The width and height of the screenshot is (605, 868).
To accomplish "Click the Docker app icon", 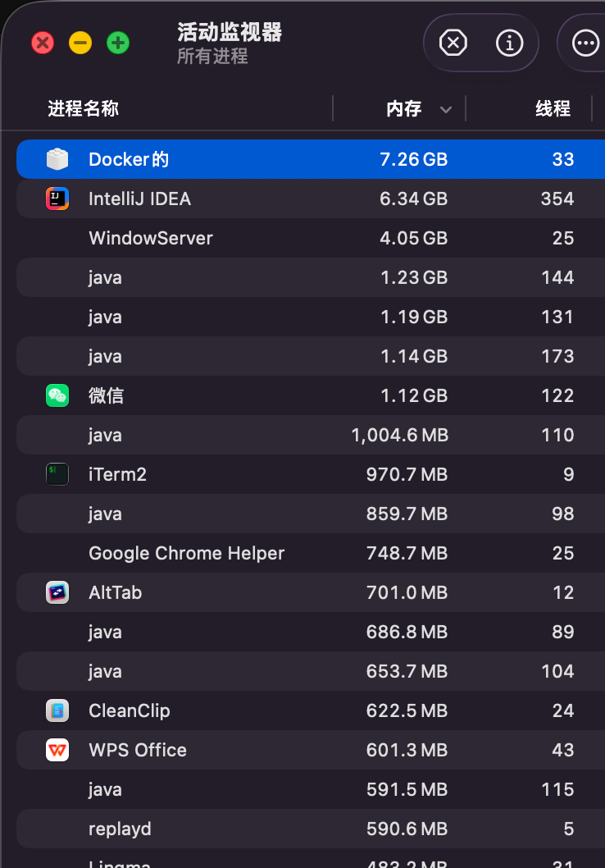I will tap(57, 159).
